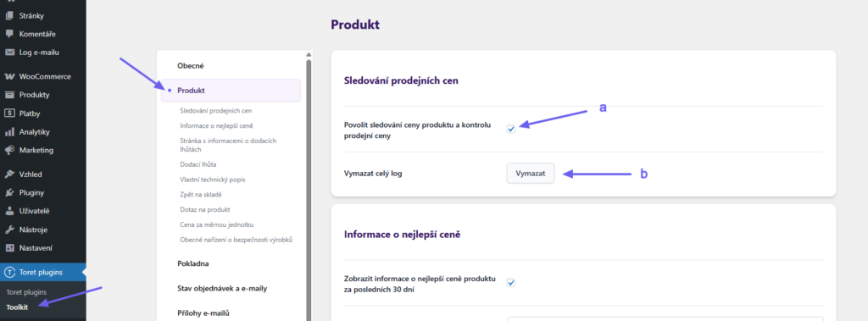Click the Toret plugins circled T icon
The height and width of the screenshot is (321, 868).
(x=8, y=272)
